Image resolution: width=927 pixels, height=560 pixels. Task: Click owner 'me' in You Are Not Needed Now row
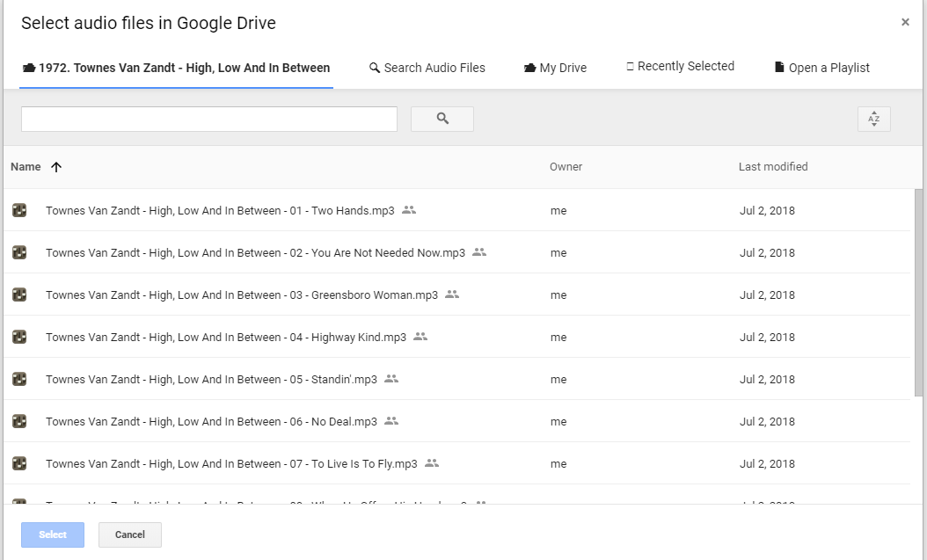[x=558, y=253]
